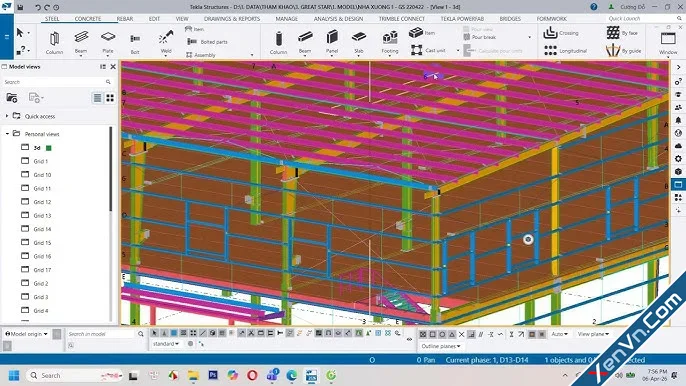Open the Outline planes dropdown
Viewport: 686px width, 386px height.
(x=441, y=346)
